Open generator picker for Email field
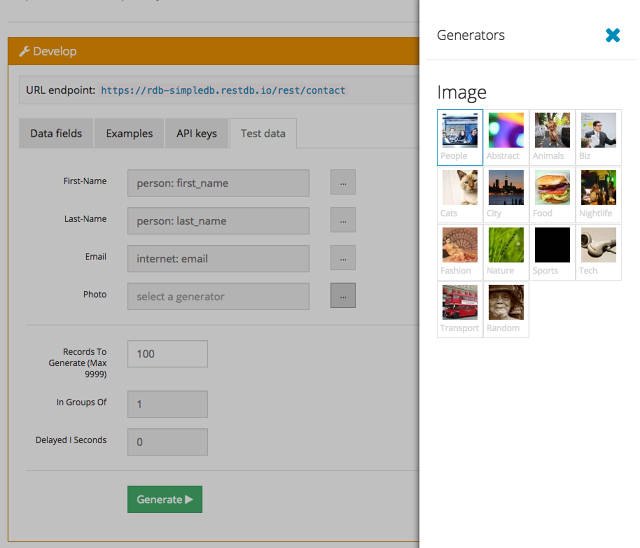640x548 pixels. tap(343, 258)
